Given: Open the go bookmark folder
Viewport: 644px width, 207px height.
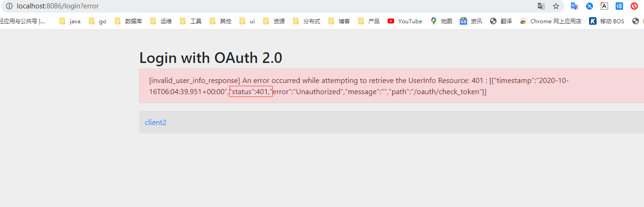Looking at the screenshot, I should (x=98, y=21).
